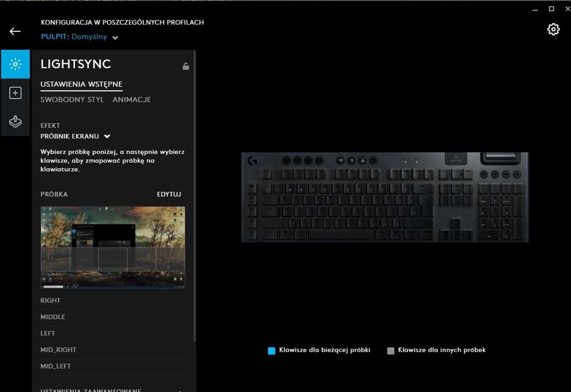Select the LIGHTSYNC sun icon in sidebar

coord(15,65)
